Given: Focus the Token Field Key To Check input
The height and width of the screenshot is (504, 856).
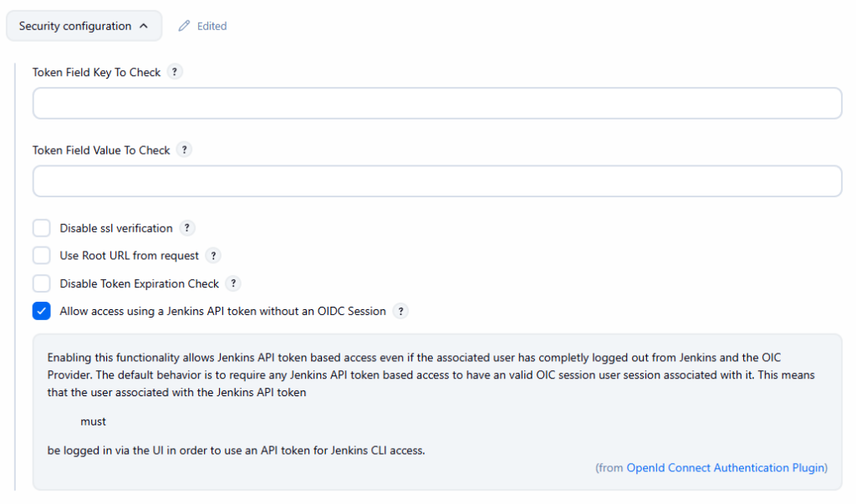Looking at the screenshot, I should (436, 104).
